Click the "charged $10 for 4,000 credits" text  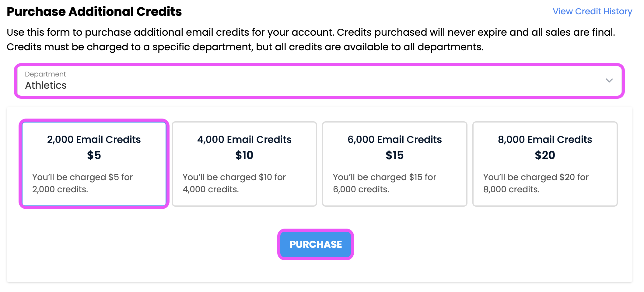point(234,183)
